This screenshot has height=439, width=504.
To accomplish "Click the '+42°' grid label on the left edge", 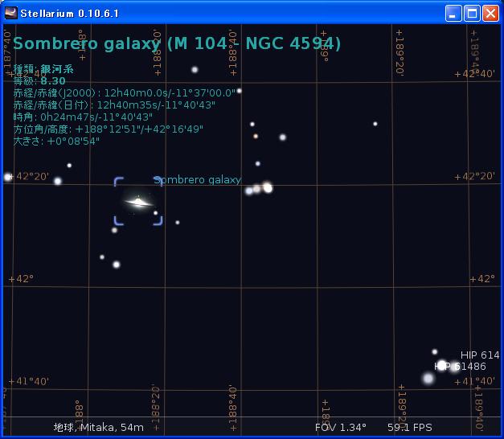I will (x=21, y=278).
